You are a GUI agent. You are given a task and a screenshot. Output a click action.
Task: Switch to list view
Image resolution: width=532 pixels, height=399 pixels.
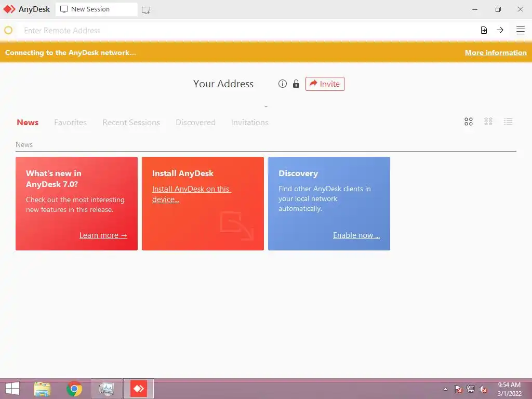508,122
